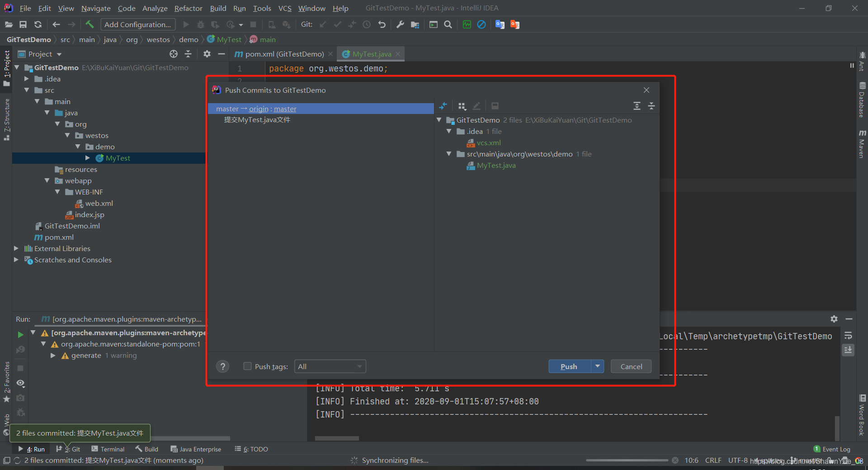Screen dimensions: 868x470
Task: Click the Build project hammer icon
Action: (x=90, y=24)
